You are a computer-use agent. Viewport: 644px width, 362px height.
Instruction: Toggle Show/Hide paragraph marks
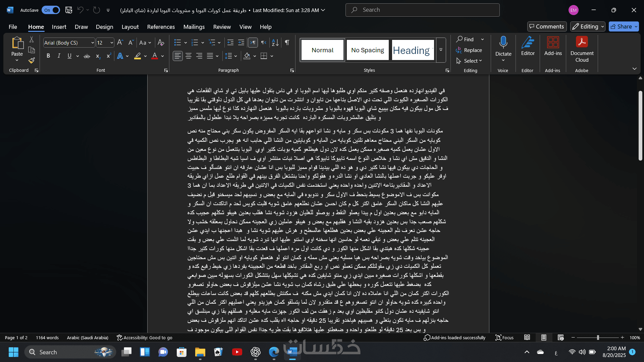(287, 43)
